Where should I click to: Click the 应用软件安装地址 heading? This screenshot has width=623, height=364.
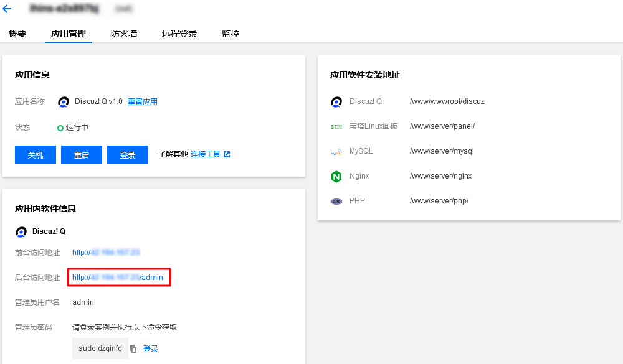point(364,75)
